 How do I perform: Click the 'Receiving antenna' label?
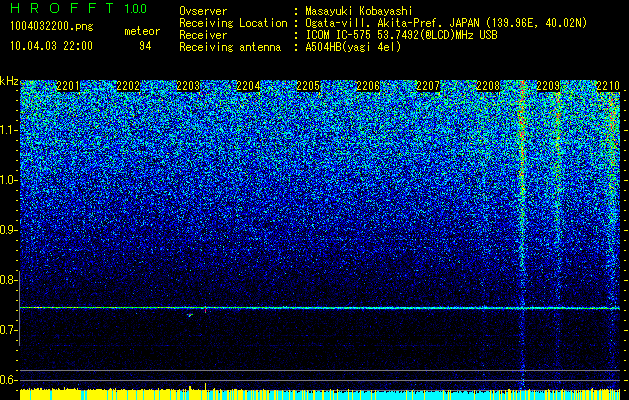[230, 47]
